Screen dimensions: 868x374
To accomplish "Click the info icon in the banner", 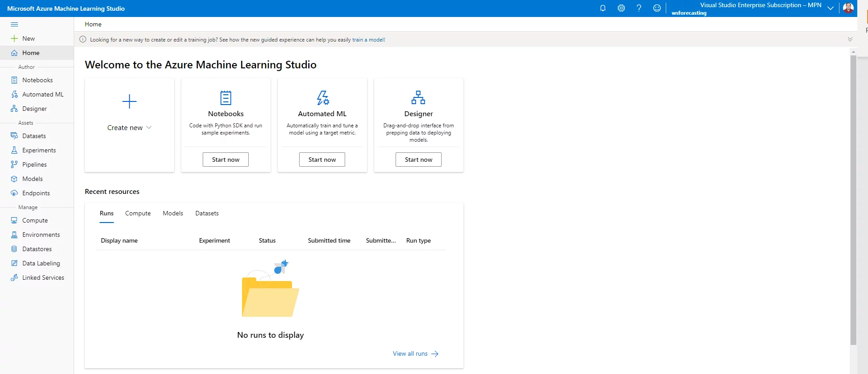I will point(83,39).
